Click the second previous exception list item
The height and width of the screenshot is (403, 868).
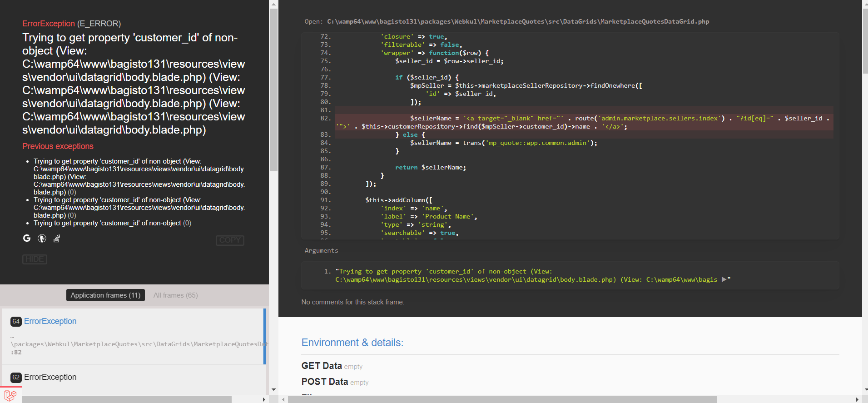point(139,208)
